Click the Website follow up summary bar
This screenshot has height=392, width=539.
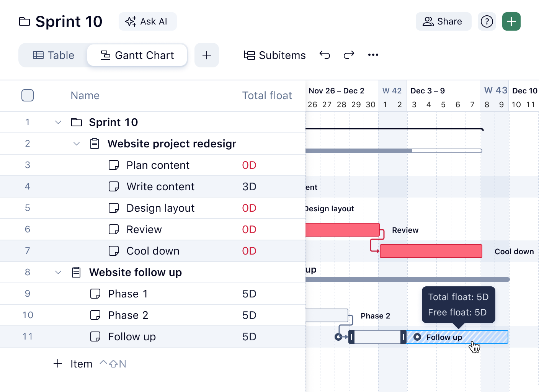click(408, 279)
